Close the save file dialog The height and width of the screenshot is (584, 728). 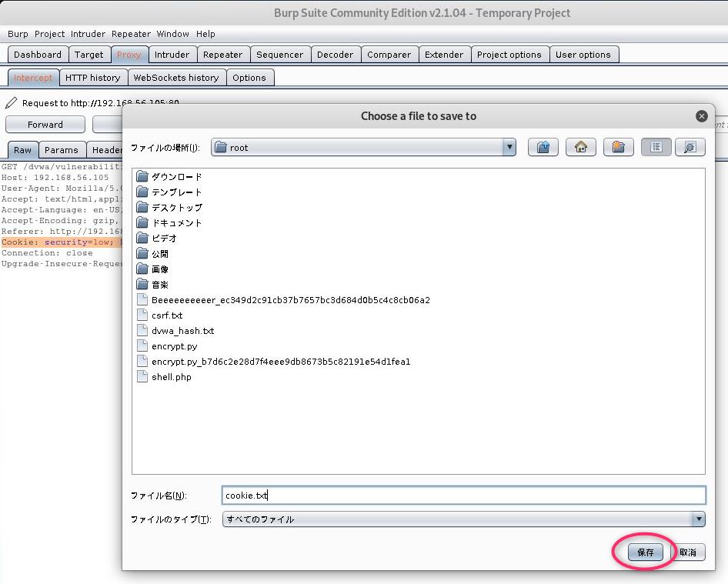(x=702, y=116)
